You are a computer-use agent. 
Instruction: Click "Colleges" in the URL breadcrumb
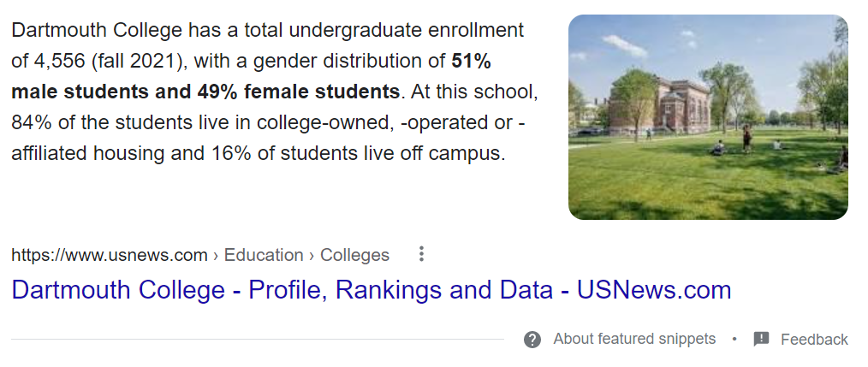click(354, 255)
